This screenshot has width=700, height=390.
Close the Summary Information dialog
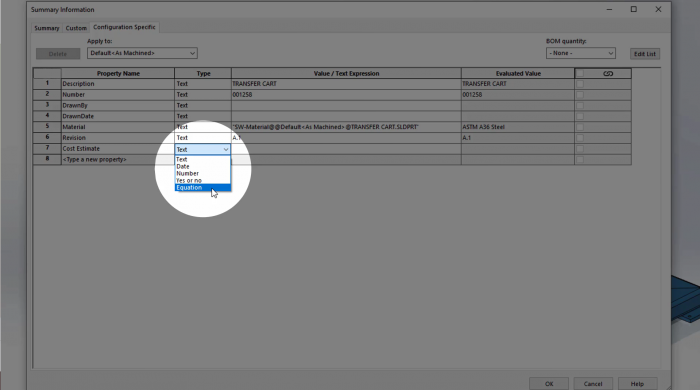(658, 9)
